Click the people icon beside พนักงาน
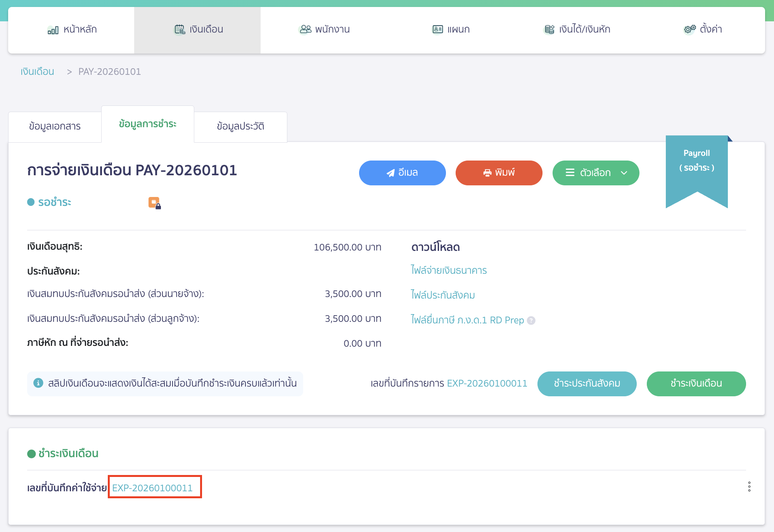The height and width of the screenshot is (532, 774). coord(306,29)
